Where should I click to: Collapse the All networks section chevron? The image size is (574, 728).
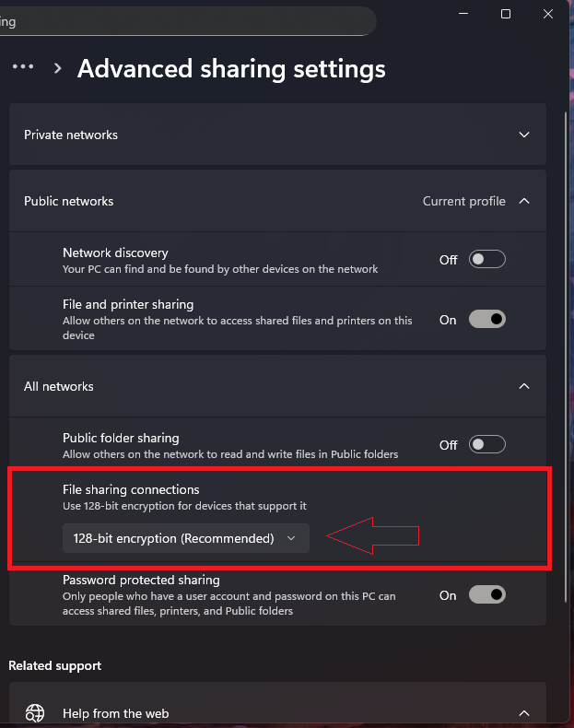[524, 386]
